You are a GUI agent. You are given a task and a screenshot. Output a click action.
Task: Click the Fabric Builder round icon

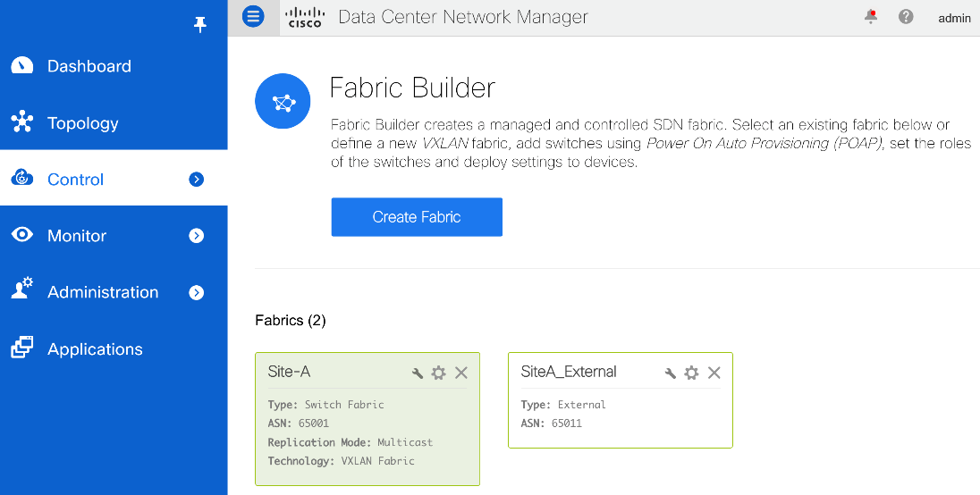click(283, 101)
